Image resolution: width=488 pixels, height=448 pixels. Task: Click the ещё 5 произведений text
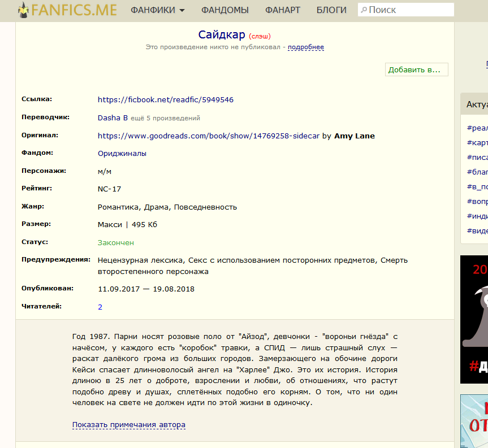(x=165, y=118)
